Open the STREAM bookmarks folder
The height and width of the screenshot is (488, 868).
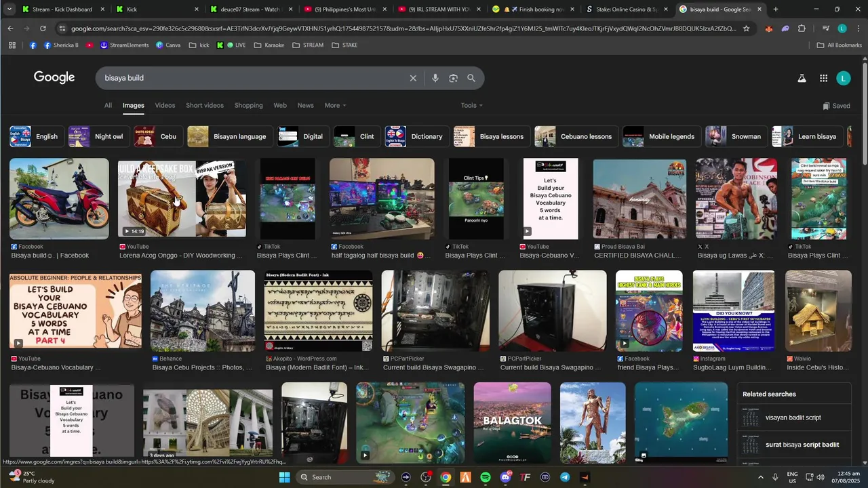pyautogui.click(x=308, y=45)
